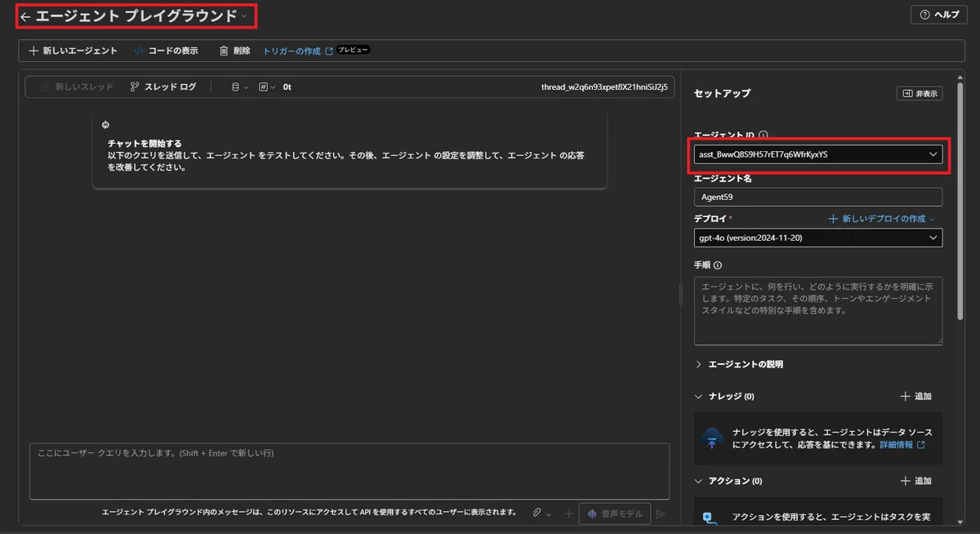Open the token count hash icon dropdown
980x534 pixels.
pos(267,87)
